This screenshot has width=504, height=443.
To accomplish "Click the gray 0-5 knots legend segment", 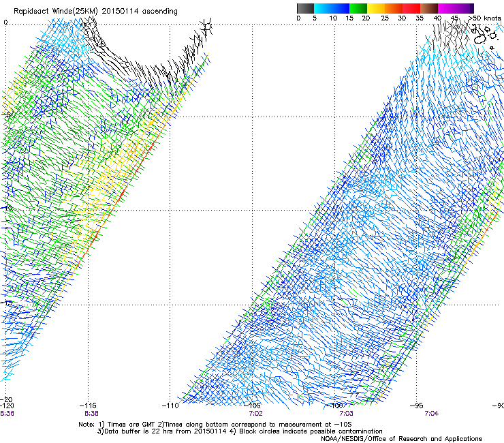I will [305, 8].
